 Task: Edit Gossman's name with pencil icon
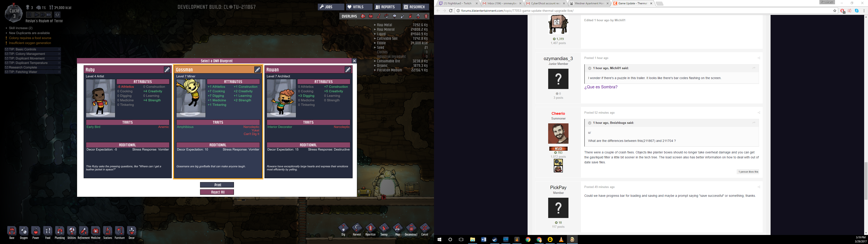(257, 70)
